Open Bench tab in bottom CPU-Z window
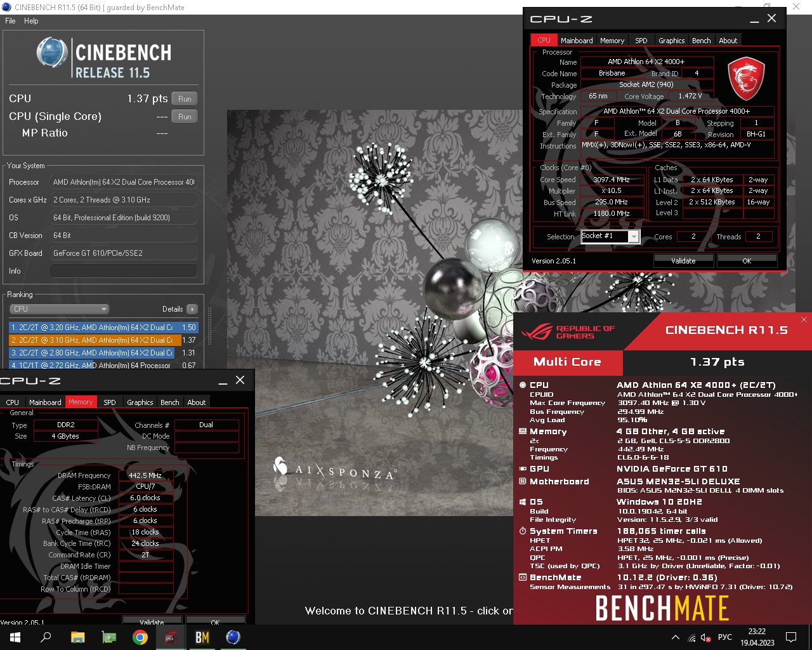This screenshot has width=812, height=650. [x=169, y=402]
